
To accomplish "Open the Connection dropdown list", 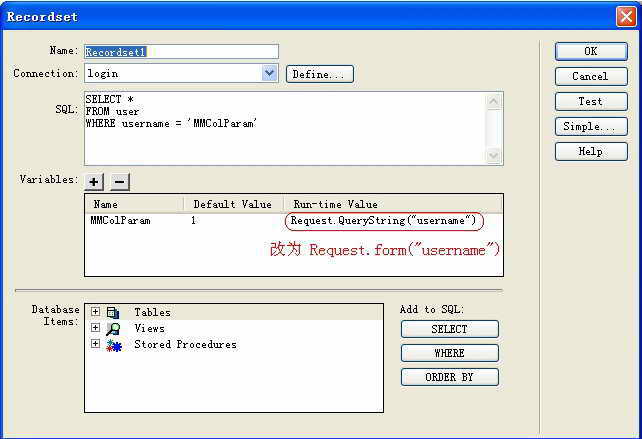I will 269,73.
